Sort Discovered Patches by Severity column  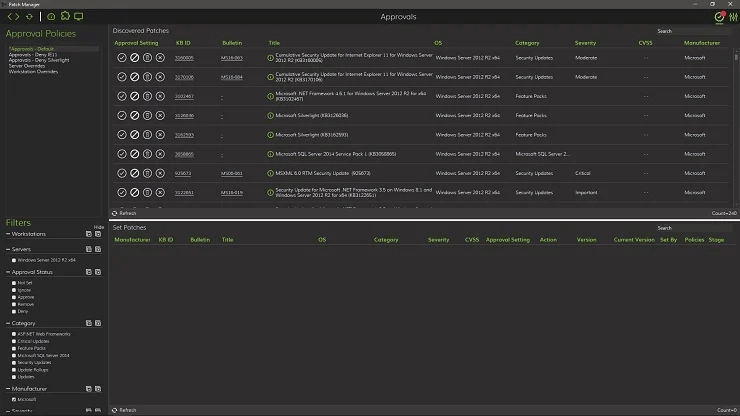pos(585,43)
